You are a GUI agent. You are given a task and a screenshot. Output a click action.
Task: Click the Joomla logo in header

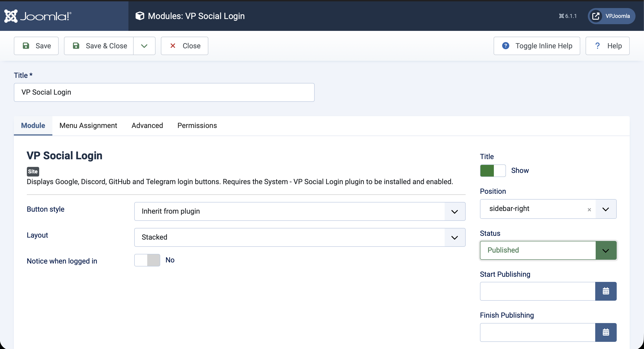pos(38,16)
